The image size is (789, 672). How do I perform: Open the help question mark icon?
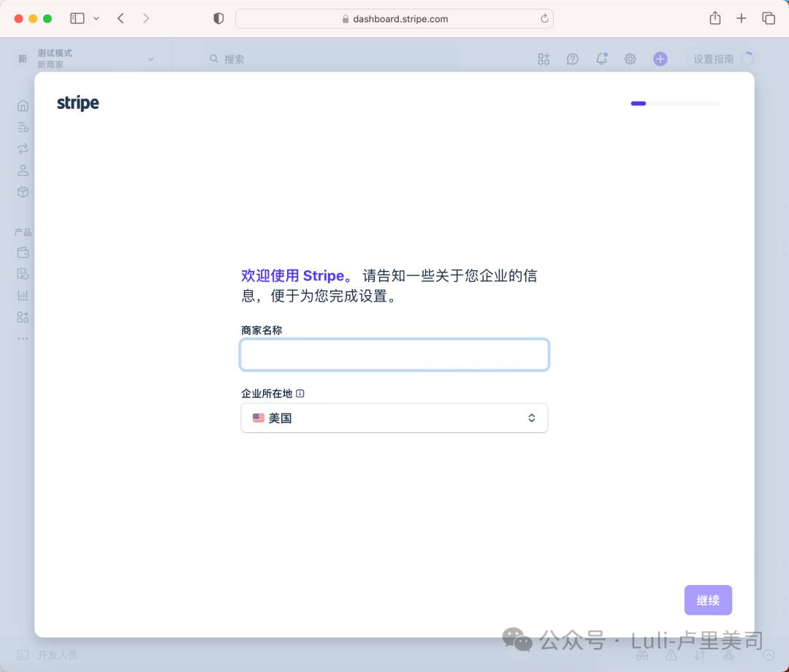(573, 59)
